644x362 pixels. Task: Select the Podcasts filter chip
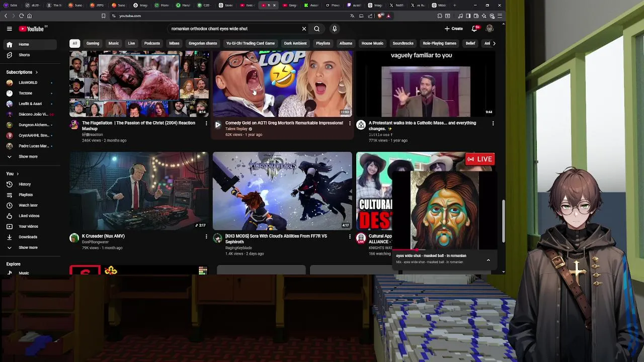(152, 43)
